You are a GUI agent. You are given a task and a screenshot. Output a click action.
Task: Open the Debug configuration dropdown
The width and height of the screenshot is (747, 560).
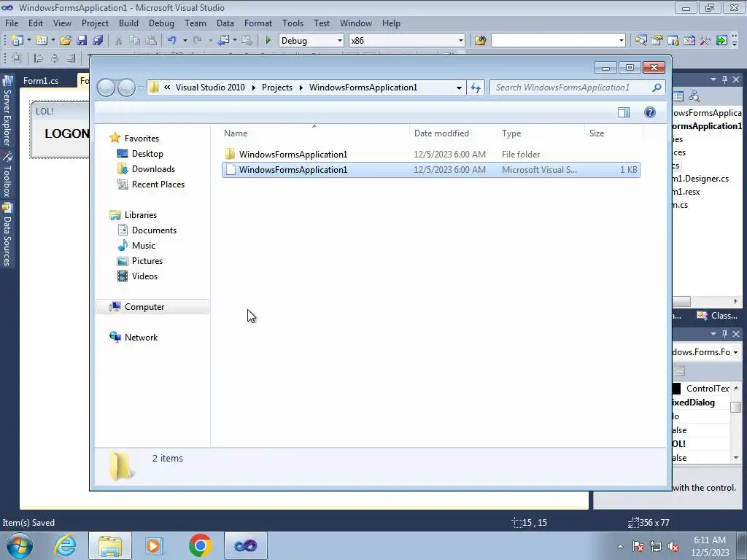(340, 41)
